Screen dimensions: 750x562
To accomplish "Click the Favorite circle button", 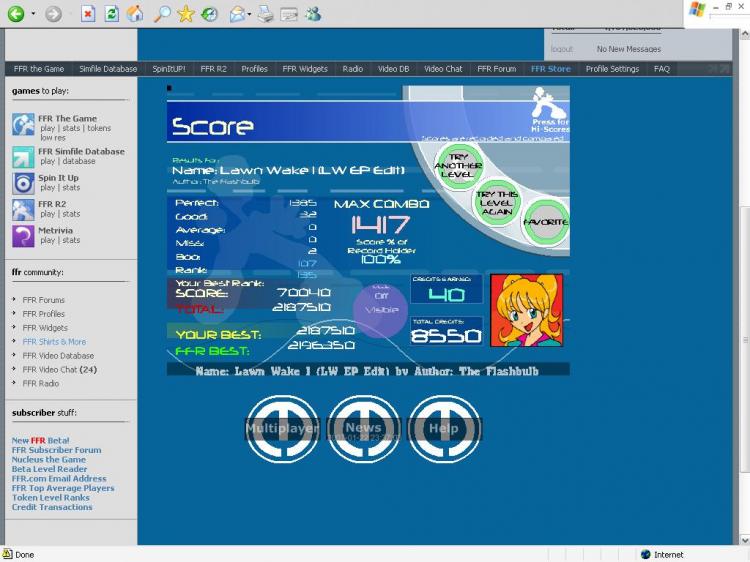I will (545, 222).
